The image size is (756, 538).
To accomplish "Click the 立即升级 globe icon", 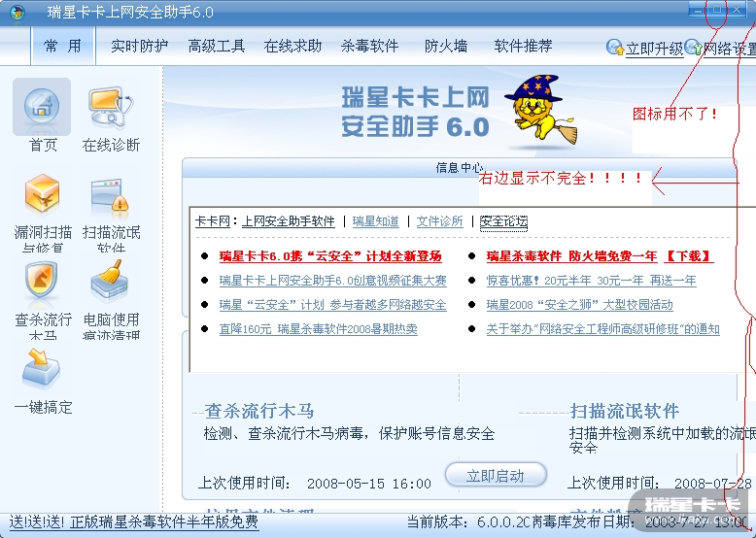I will coord(615,48).
